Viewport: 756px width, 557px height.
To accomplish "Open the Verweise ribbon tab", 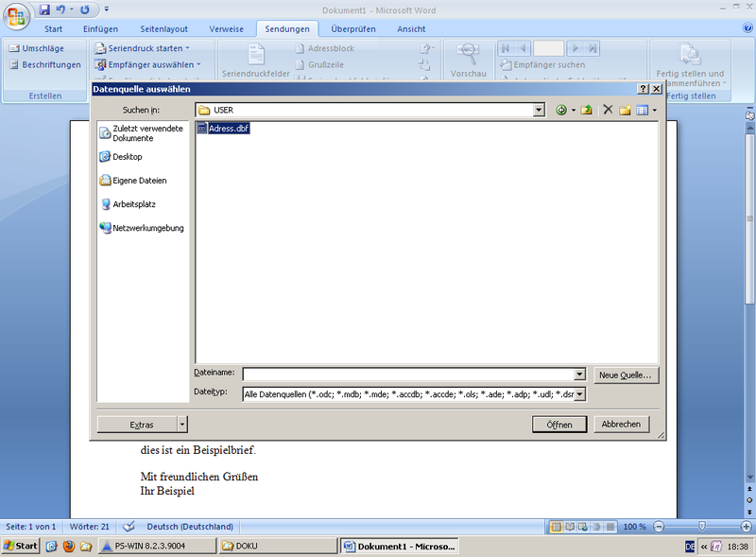I will (226, 29).
